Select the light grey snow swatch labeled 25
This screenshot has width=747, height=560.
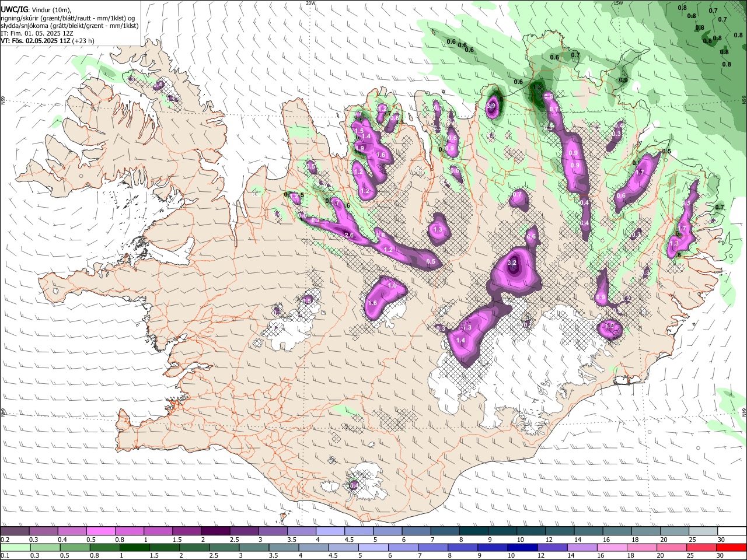tap(703, 531)
